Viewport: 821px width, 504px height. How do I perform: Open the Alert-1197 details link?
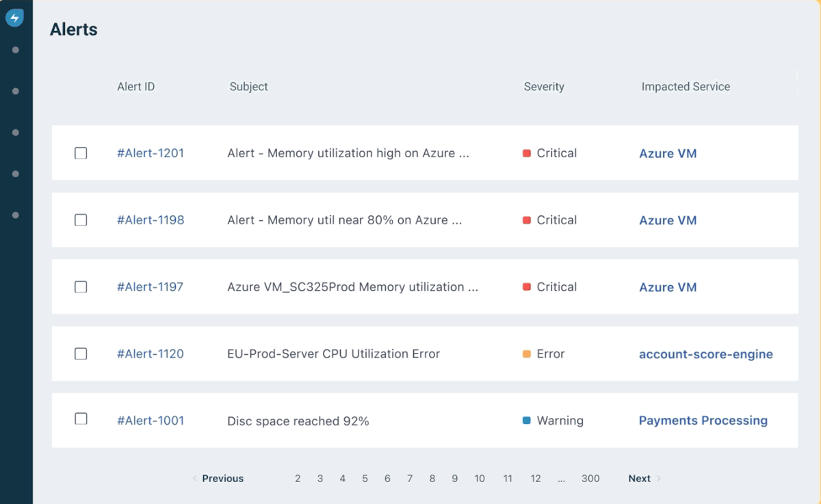[150, 287]
